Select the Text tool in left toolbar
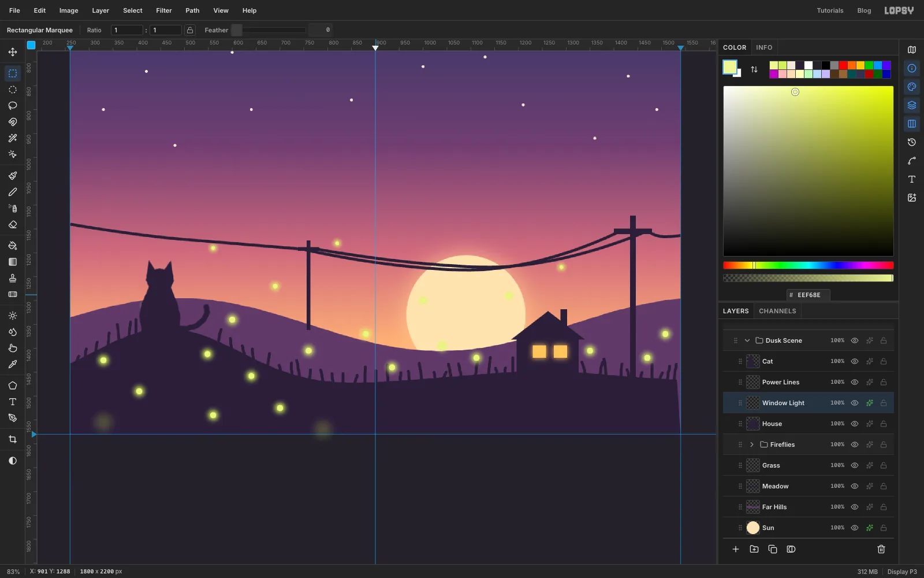The height and width of the screenshot is (578, 924). pos(13,402)
